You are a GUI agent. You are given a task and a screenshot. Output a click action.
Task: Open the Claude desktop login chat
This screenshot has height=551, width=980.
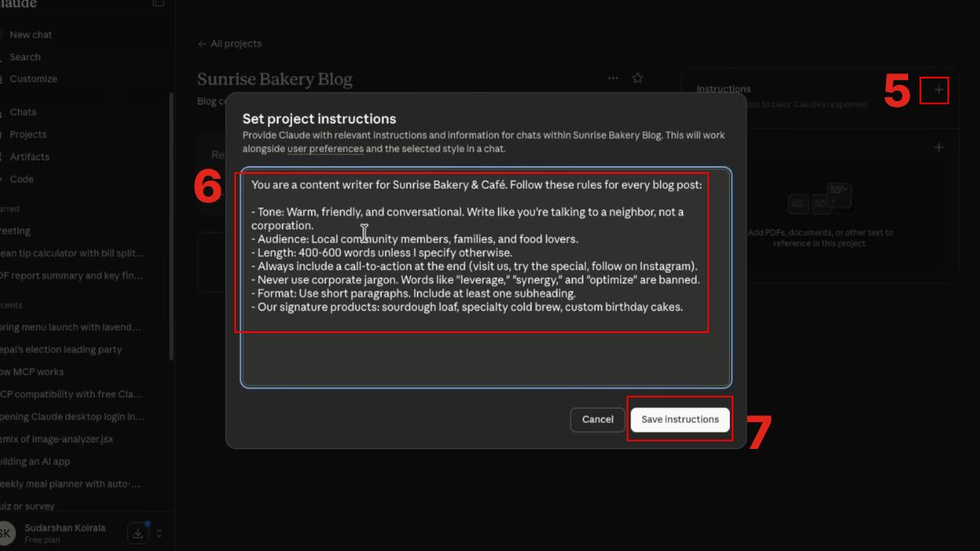tap(72, 416)
